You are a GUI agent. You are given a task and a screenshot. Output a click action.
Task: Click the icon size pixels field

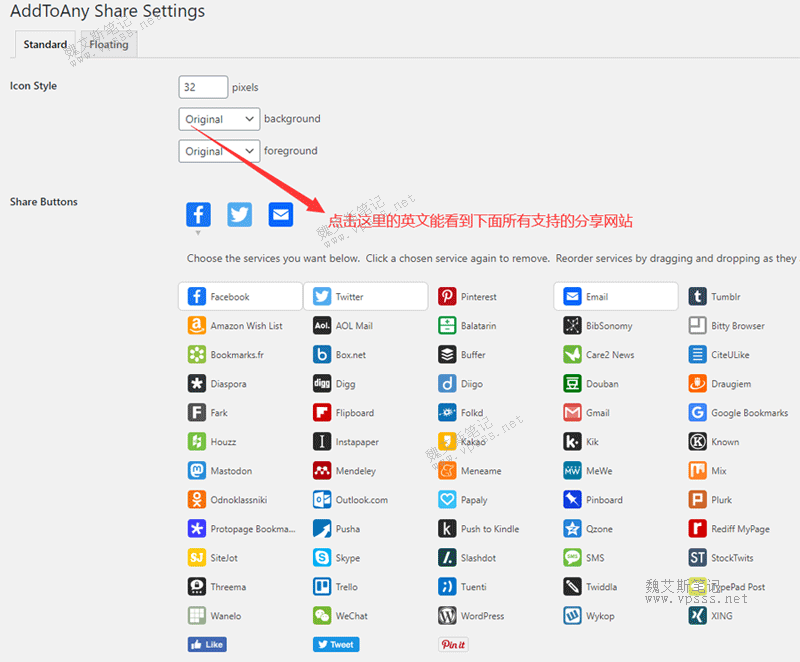pyautogui.click(x=203, y=87)
